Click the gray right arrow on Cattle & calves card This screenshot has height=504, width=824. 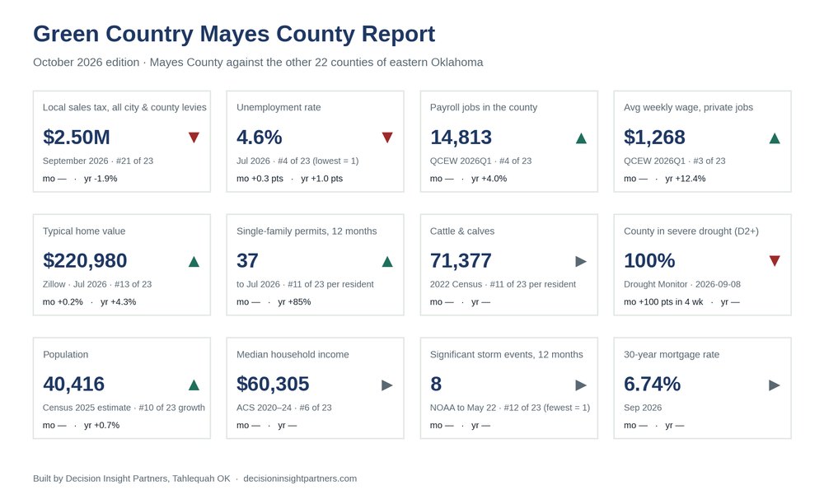point(581,261)
